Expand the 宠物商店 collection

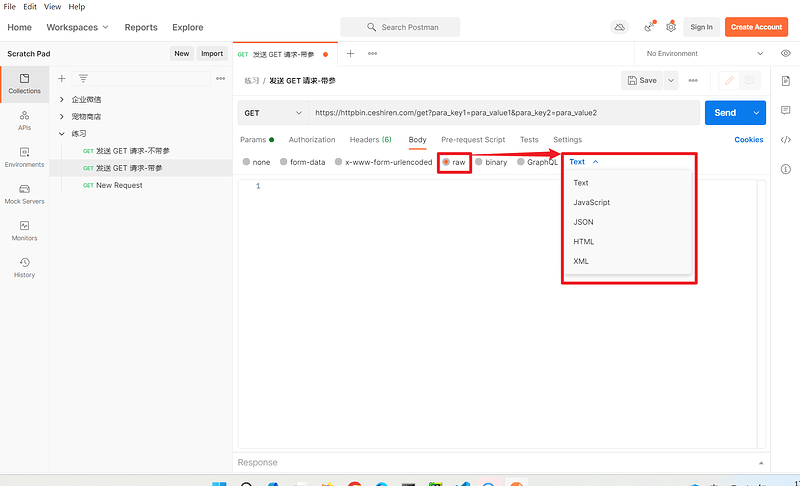(x=62, y=117)
